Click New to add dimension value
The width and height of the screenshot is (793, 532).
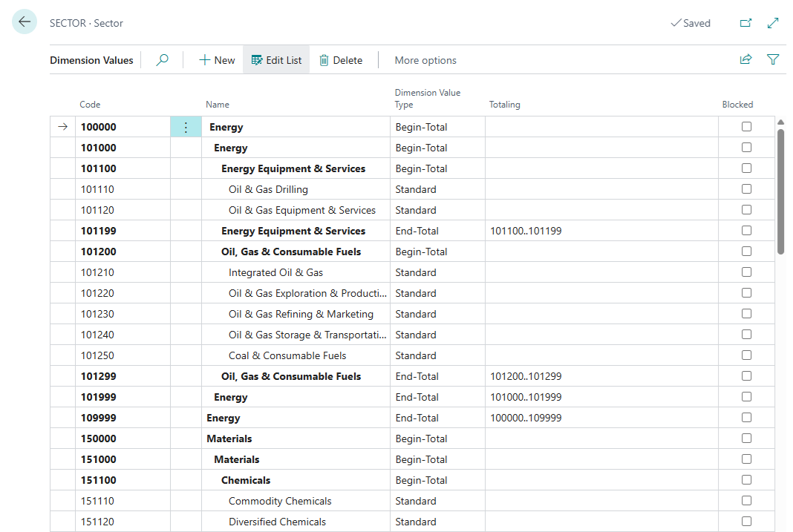[x=217, y=60]
